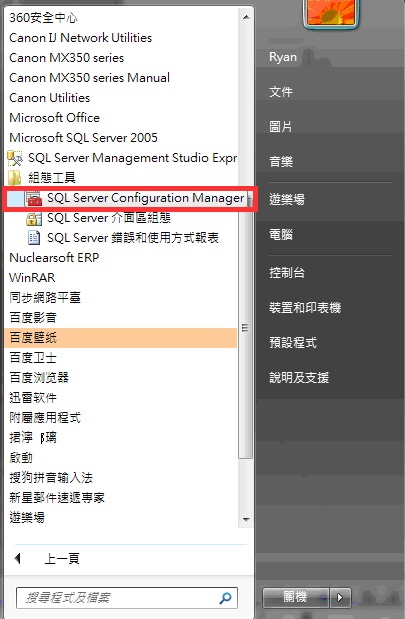Click the programs list scrollbar thumb
405x619 pixels.
point(246,328)
